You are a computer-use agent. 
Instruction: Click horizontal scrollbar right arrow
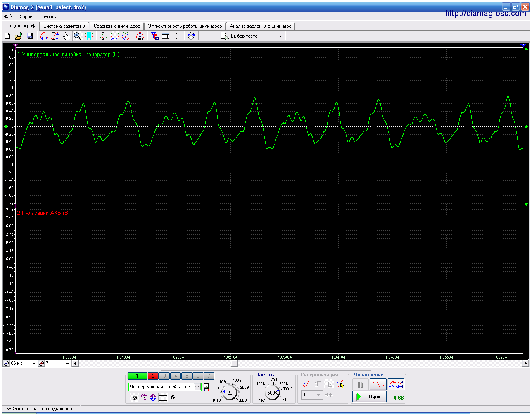pyautogui.click(x=525, y=364)
